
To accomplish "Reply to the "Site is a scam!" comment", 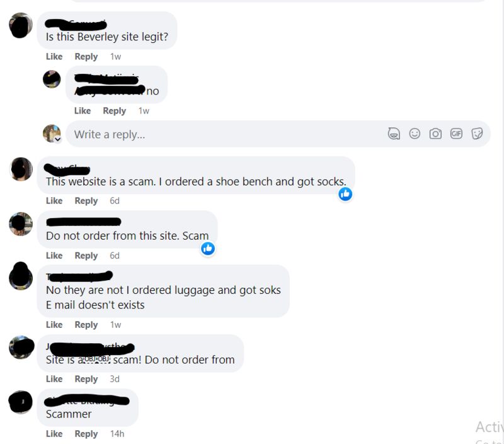I will coord(86,379).
